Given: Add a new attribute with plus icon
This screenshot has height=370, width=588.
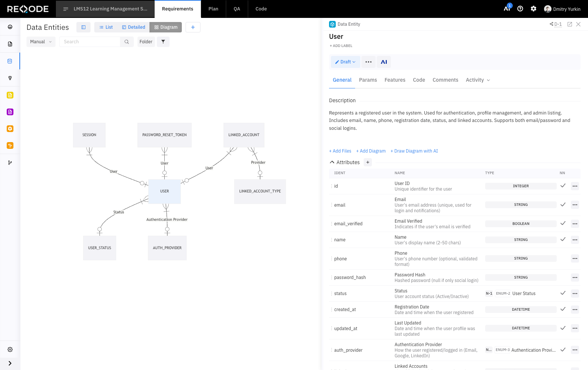Looking at the screenshot, I should [x=368, y=162].
